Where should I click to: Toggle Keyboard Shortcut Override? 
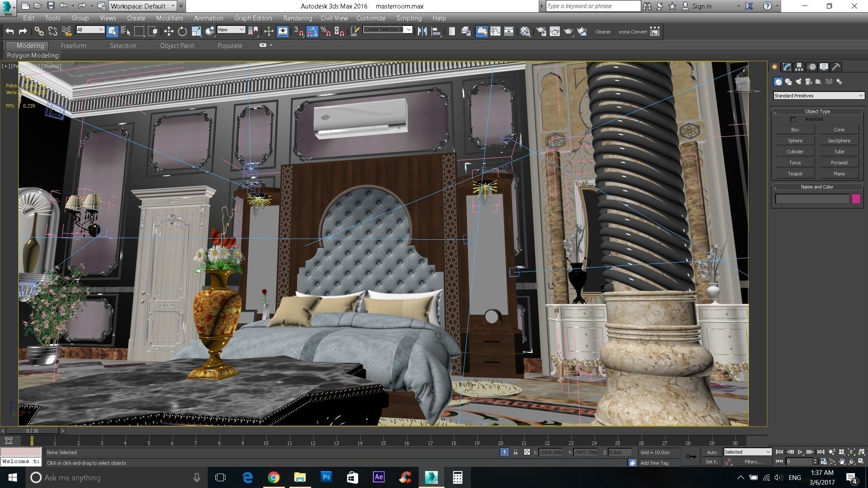click(x=283, y=31)
